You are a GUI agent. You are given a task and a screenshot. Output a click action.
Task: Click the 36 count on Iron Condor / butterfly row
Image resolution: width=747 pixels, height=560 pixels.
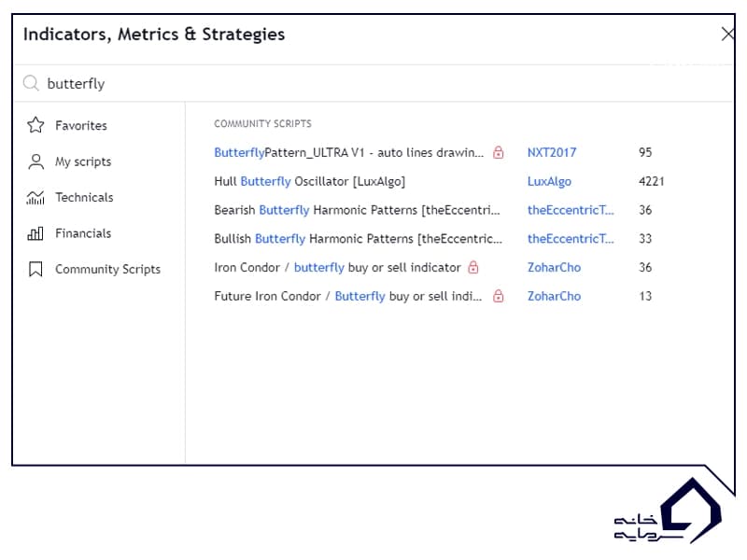pos(645,267)
